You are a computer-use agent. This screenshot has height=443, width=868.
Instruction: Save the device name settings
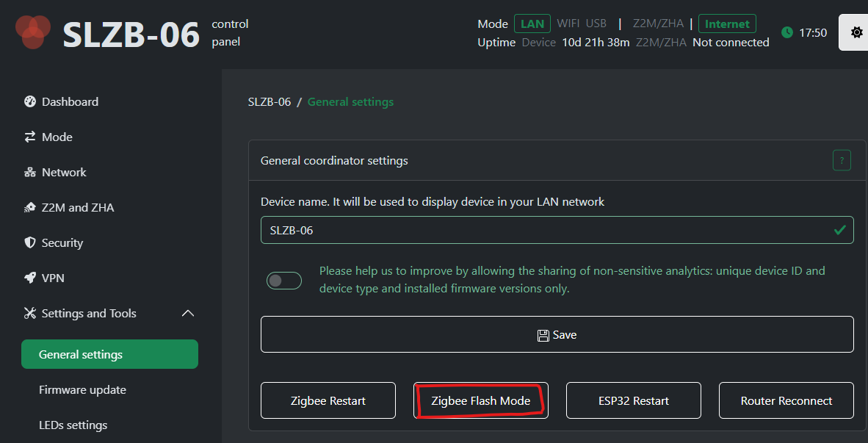click(x=557, y=334)
